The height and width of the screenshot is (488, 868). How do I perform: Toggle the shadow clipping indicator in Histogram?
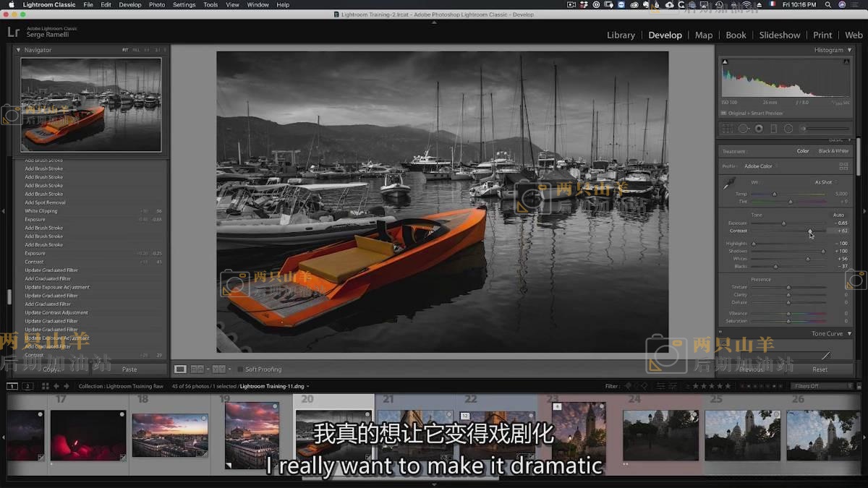(x=723, y=61)
